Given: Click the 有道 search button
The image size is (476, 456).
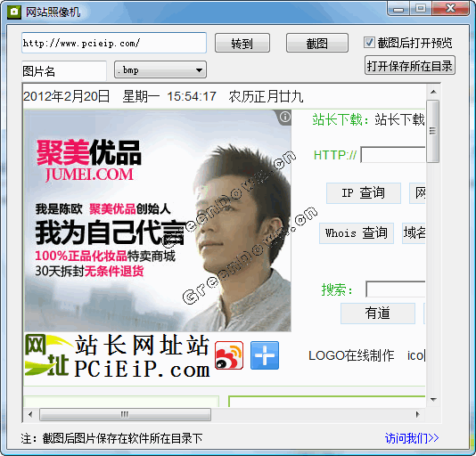Looking at the screenshot, I should [x=378, y=313].
